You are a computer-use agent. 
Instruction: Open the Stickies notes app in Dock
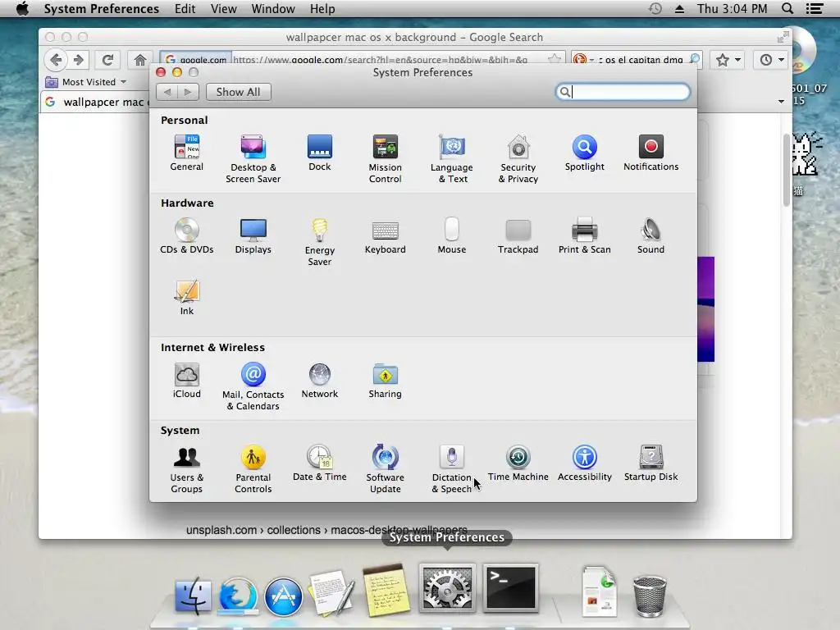coord(387,590)
